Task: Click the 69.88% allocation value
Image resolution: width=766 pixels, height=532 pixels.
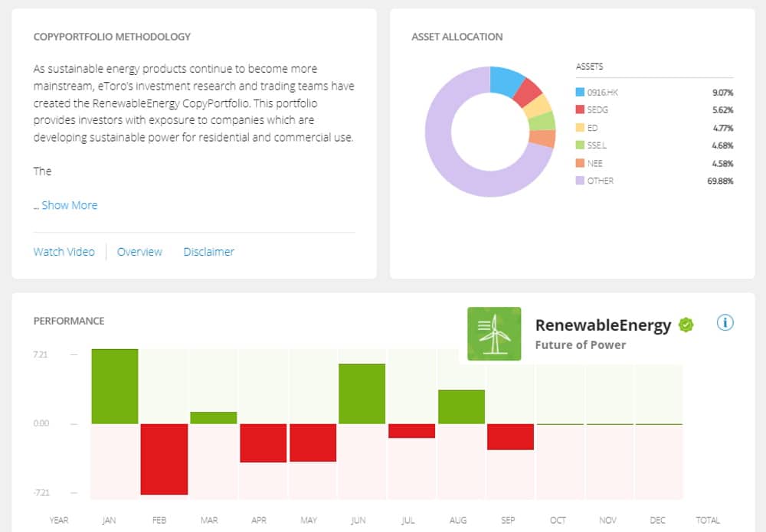Action: tap(720, 181)
